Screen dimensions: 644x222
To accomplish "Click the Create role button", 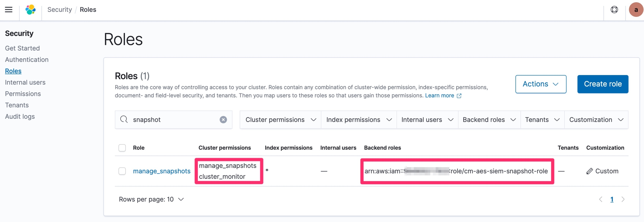I will click(602, 84).
